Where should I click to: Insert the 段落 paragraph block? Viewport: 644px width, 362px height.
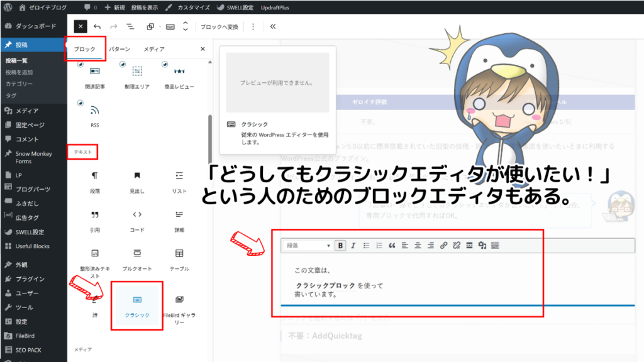tap(95, 182)
